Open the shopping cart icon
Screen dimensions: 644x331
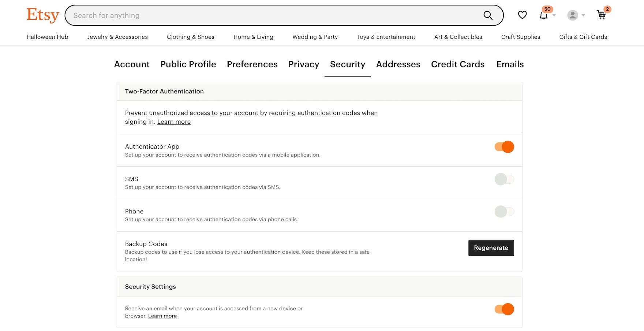[601, 15]
